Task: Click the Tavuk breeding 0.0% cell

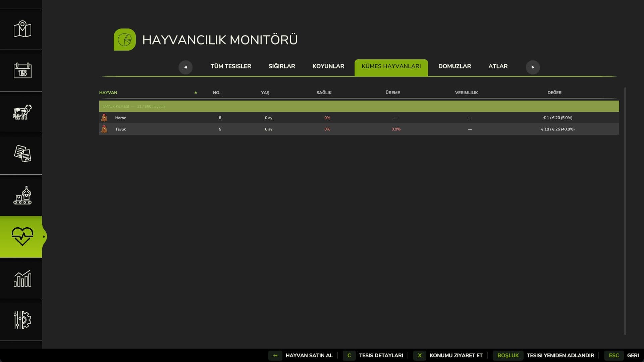Action: coord(396,129)
